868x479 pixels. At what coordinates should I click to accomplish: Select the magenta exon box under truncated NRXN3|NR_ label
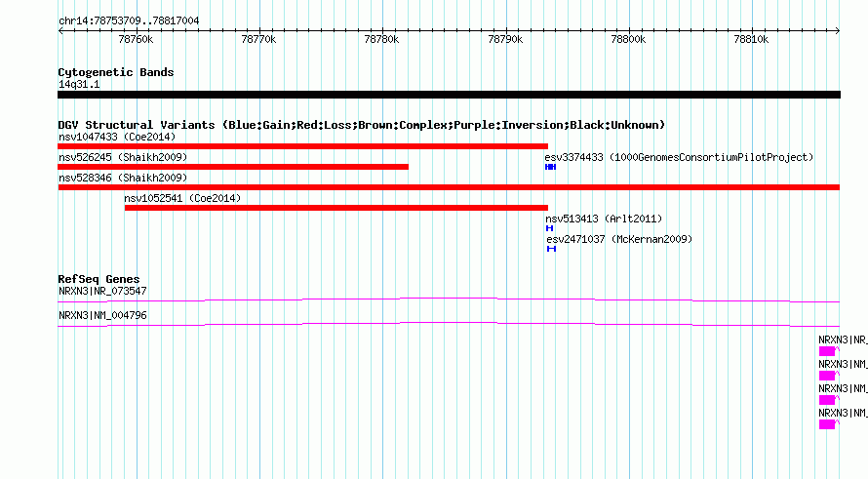pyautogui.click(x=827, y=351)
